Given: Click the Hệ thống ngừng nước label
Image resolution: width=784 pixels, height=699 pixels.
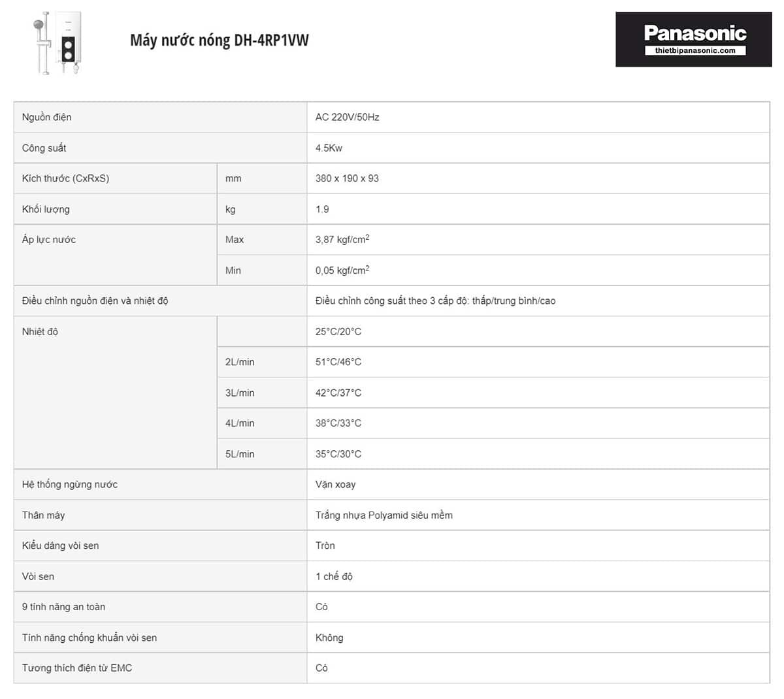Looking at the screenshot, I should pyautogui.click(x=70, y=485).
